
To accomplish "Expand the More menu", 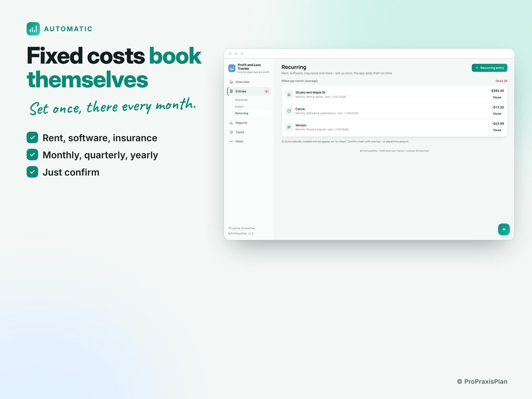I will [249, 141].
